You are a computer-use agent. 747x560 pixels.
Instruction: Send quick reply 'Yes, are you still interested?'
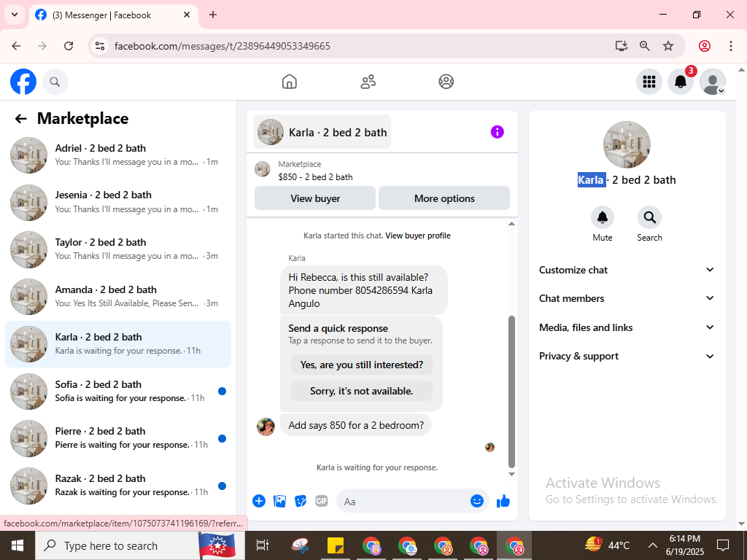coord(362,365)
